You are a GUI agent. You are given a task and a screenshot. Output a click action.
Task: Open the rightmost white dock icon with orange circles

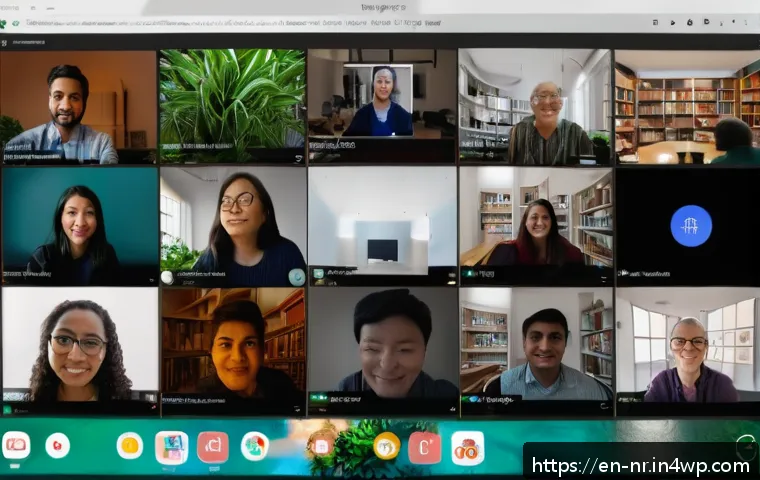(468, 448)
